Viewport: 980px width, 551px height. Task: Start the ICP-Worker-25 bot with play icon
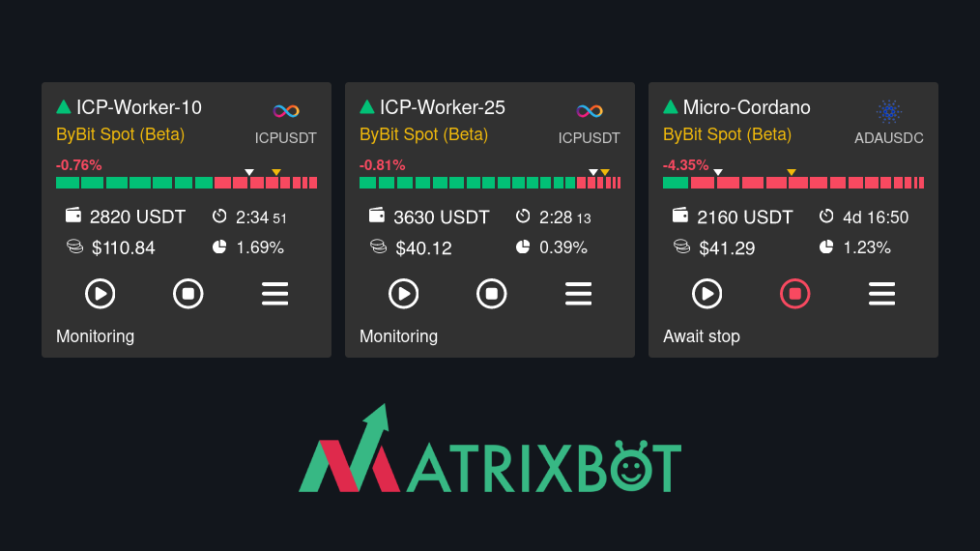[404, 293]
